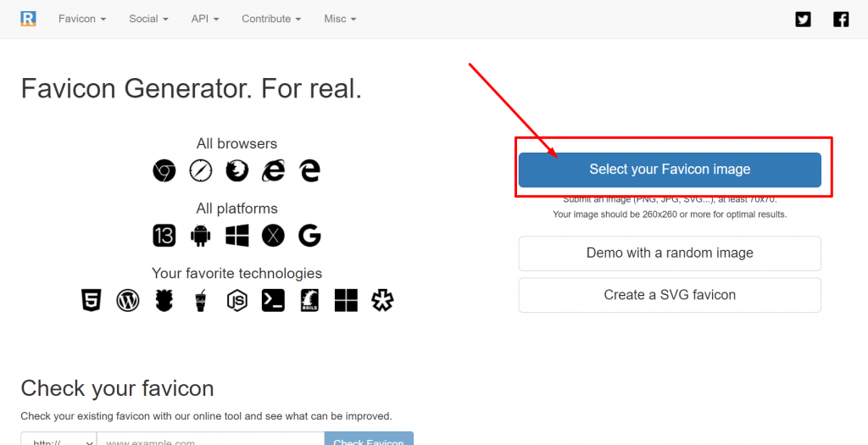Click the WordPress icon
Image resolution: width=868 pixels, height=445 pixels.
(128, 299)
